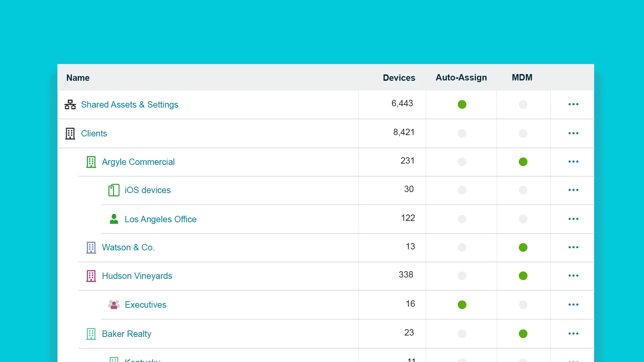Open the Watson & Co. client page

pos(128,247)
